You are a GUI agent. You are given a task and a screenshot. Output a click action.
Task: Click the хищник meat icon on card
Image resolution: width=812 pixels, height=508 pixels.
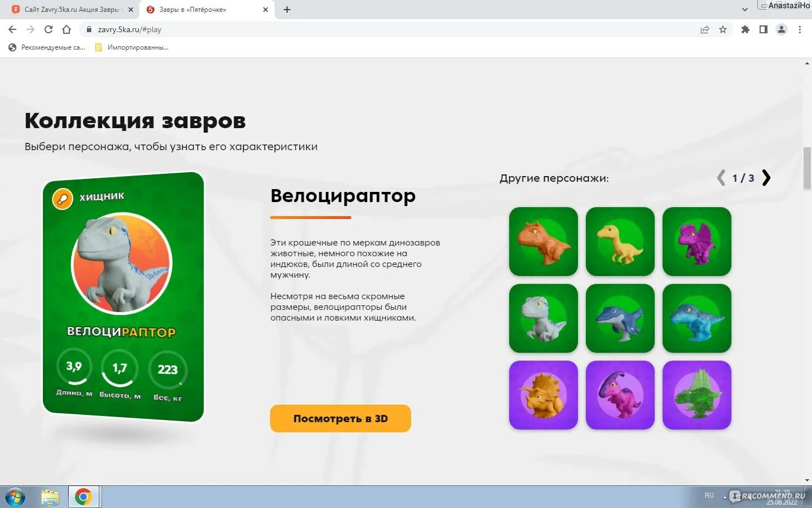(63, 199)
